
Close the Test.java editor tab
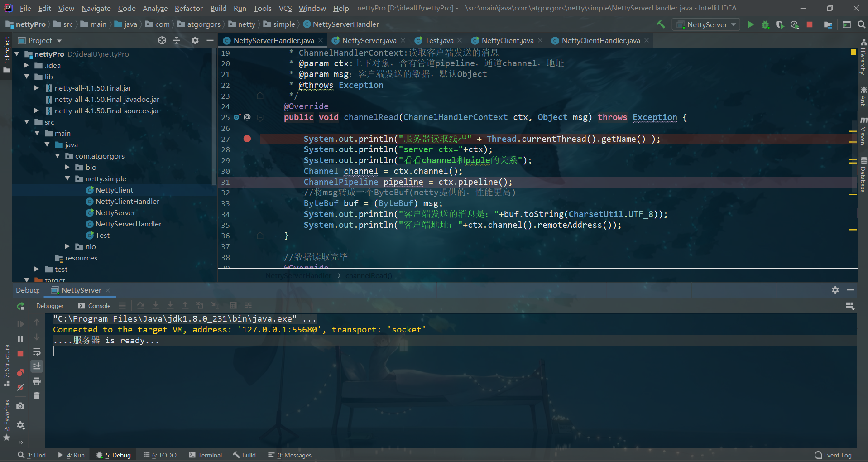coord(460,41)
